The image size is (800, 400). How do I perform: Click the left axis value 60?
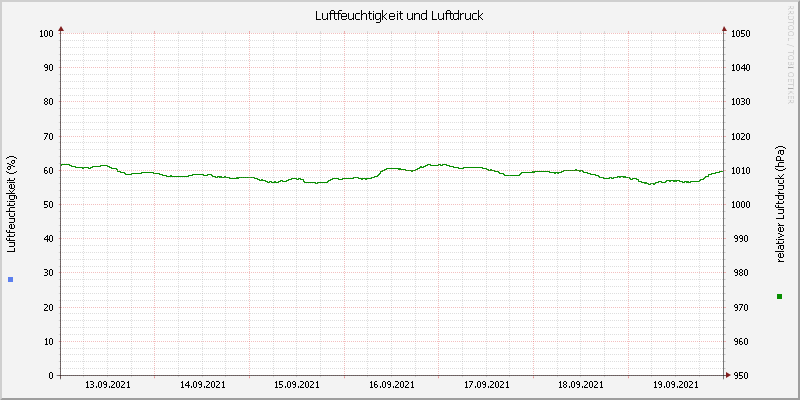point(48,170)
